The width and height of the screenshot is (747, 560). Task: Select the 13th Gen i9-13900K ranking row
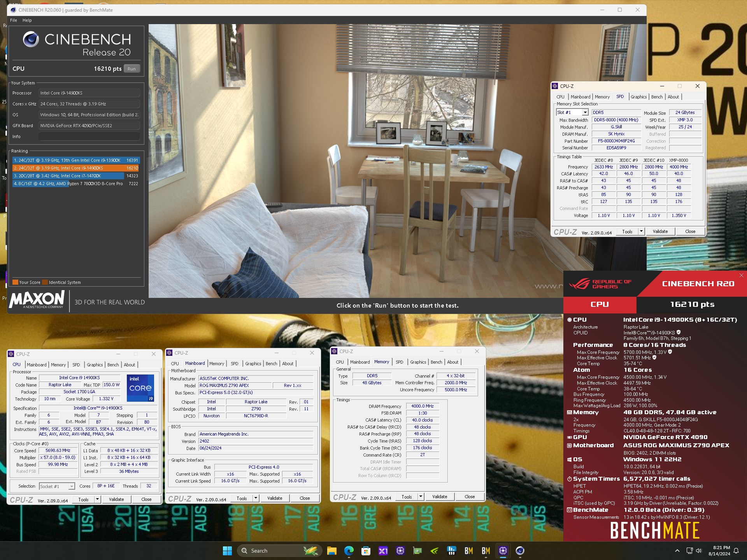[x=76, y=160]
